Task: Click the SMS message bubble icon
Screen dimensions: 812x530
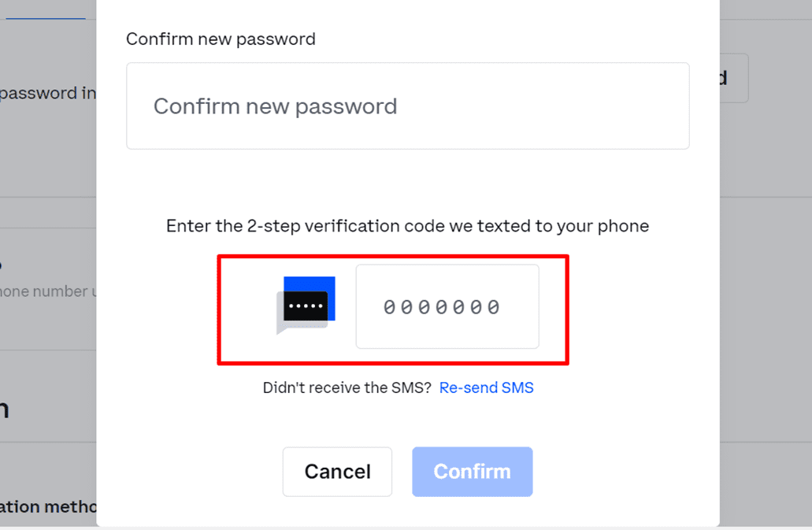Action: click(x=306, y=306)
